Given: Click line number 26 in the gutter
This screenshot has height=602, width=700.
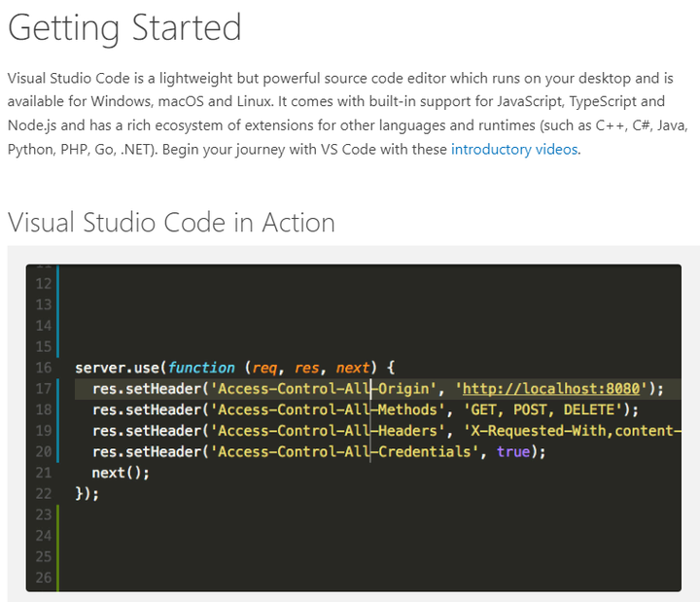Looking at the screenshot, I should 43,578.
